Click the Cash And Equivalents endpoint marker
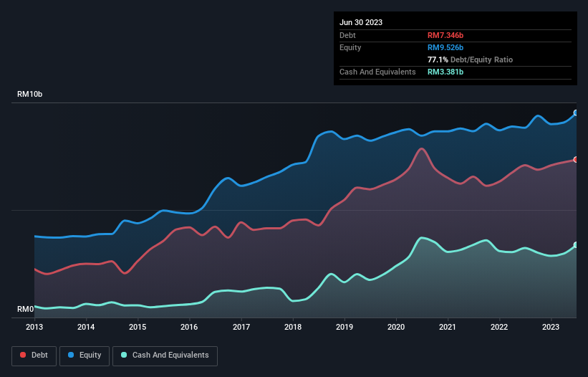 [576, 245]
